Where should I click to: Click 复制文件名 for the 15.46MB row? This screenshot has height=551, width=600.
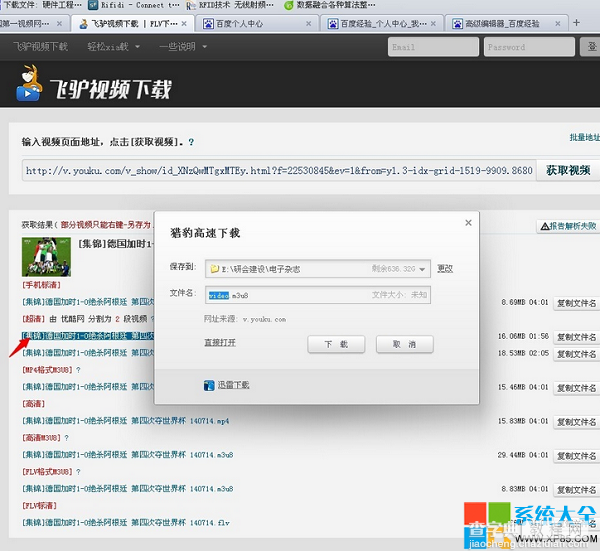point(576,388)
